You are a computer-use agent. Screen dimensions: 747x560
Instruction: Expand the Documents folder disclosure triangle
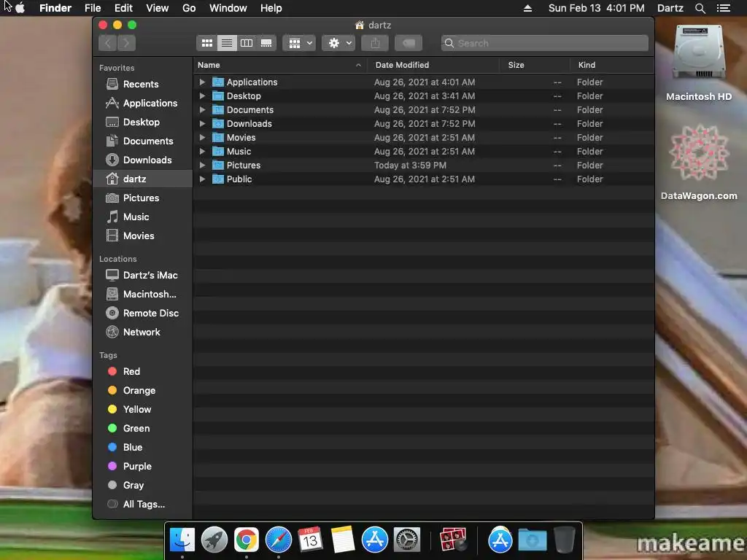202,109
